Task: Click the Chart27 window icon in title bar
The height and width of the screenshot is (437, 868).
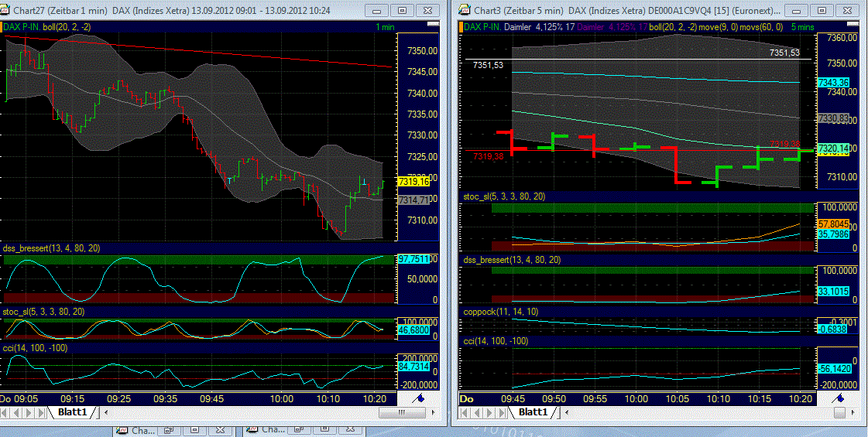Action: pos(6,10)
